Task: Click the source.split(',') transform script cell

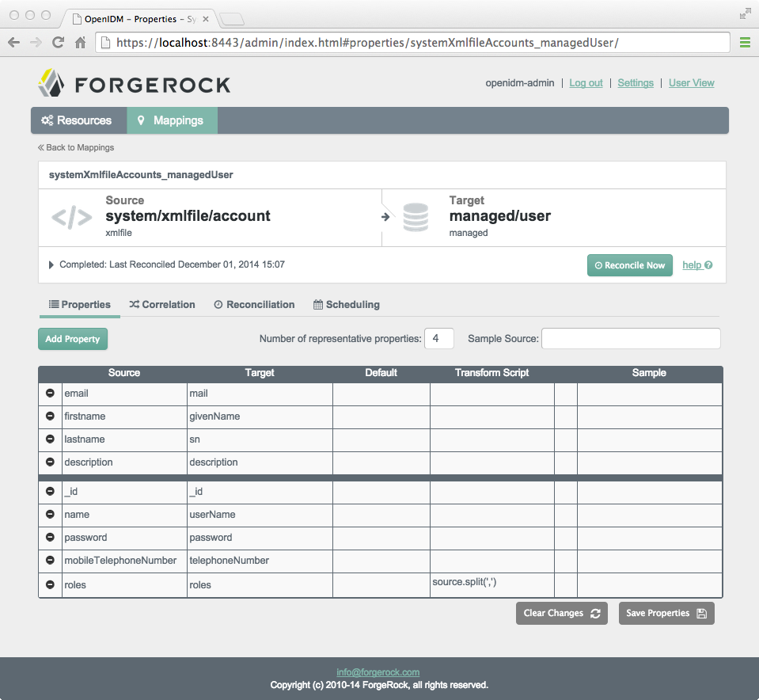Action: [491, 585]
